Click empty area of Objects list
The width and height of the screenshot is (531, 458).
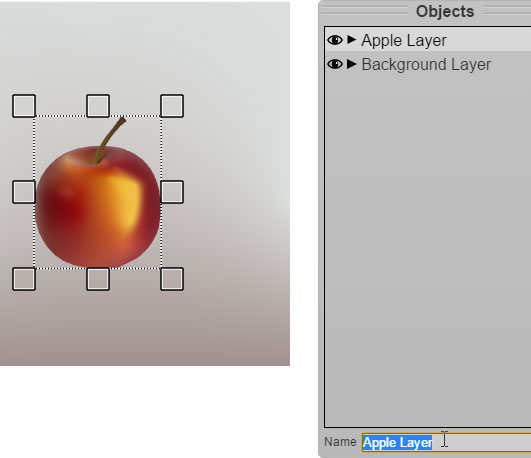coord(428,251)
